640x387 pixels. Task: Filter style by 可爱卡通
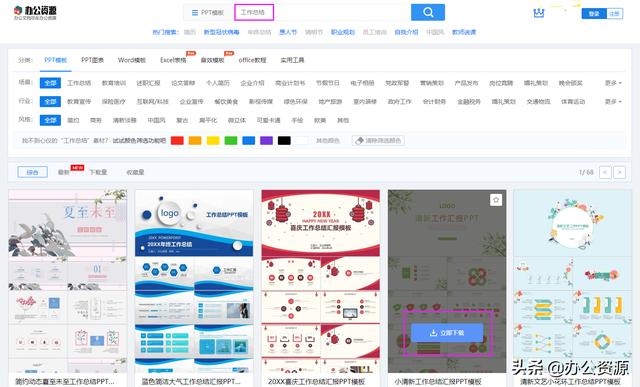(x=268, y=120)
